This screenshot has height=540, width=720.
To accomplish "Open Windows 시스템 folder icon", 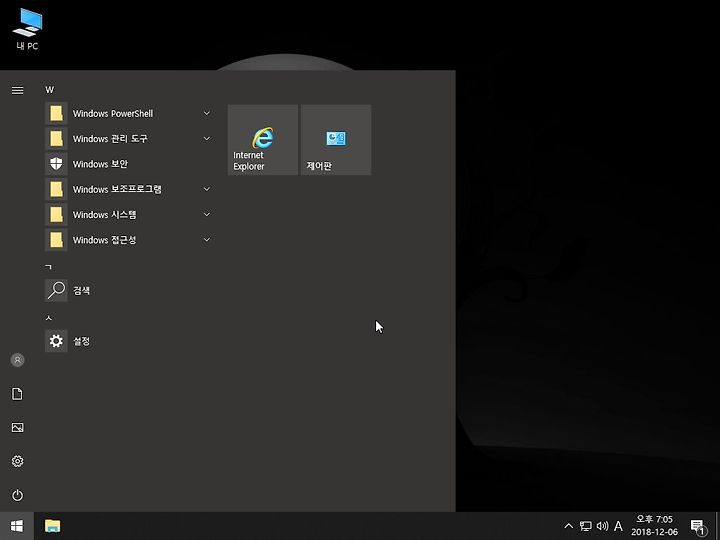I will pyautogui.click(x=56, y=214).
